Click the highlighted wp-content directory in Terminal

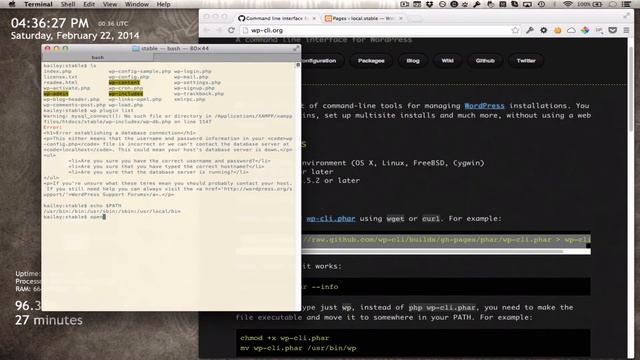click(124, 82)
